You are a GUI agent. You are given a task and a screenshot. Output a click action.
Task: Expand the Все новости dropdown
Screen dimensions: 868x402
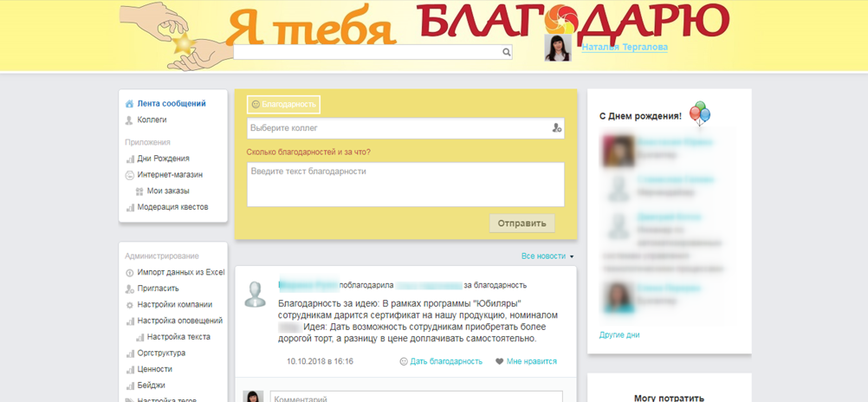click(547, 256)
